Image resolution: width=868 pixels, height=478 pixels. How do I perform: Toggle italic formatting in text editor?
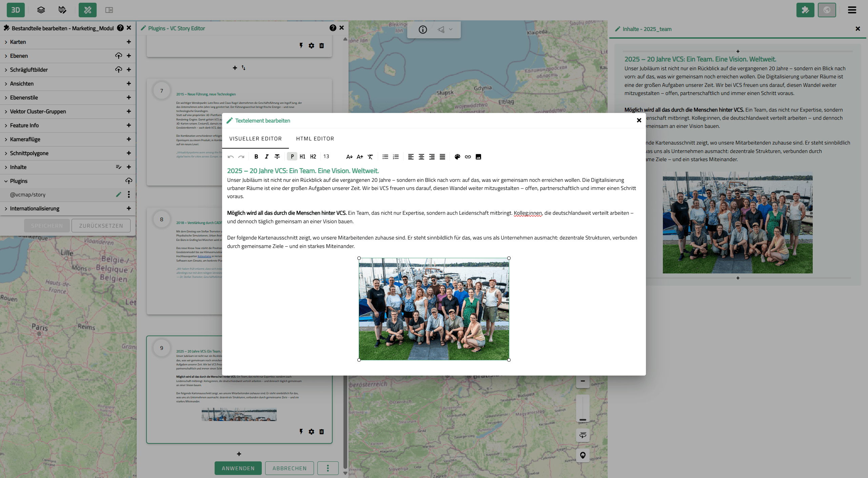point(267,156)
